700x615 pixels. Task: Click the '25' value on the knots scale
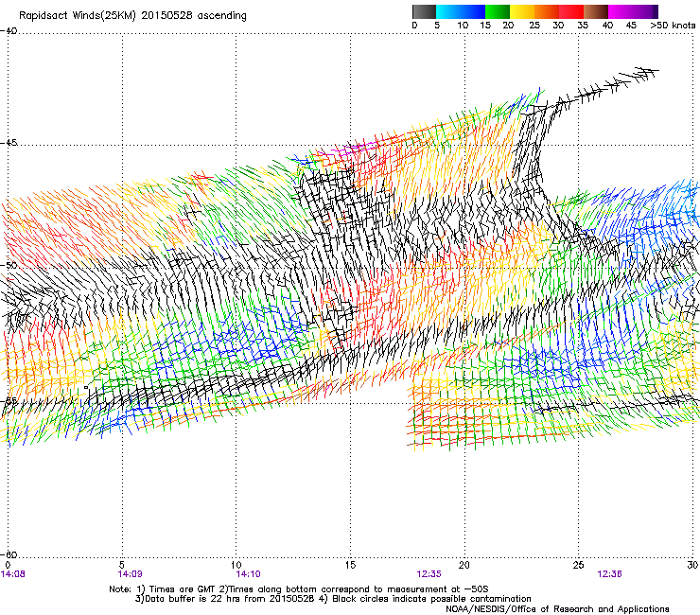[x=534, y=26]
